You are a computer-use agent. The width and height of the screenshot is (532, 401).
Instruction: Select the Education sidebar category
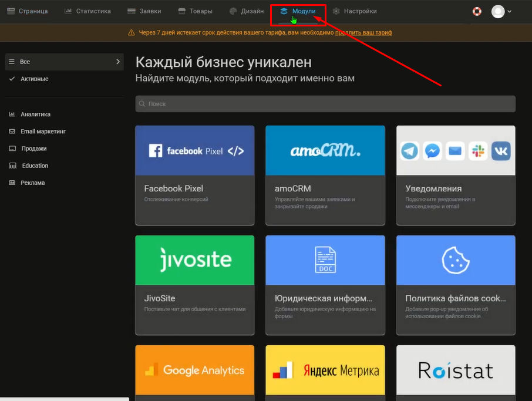[x=35, y=166]
